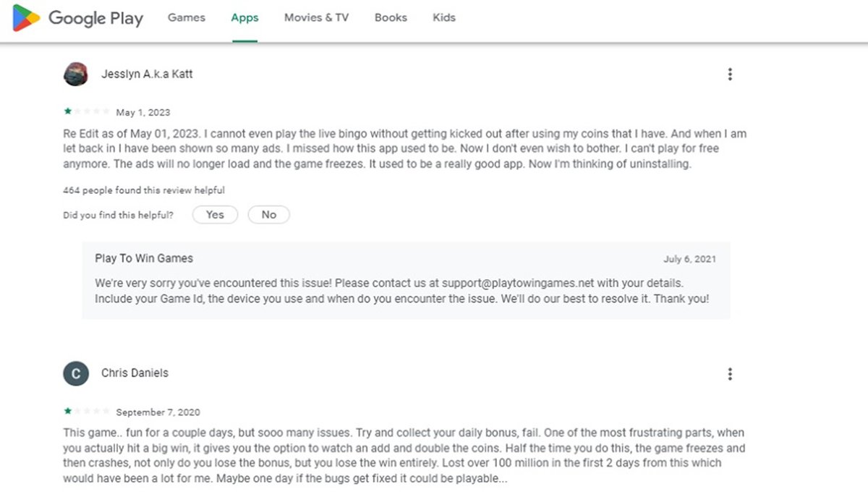The image size is (868, 497).
Task: Click the 464 people found this helpful text
Action: [x=144, y=190]
